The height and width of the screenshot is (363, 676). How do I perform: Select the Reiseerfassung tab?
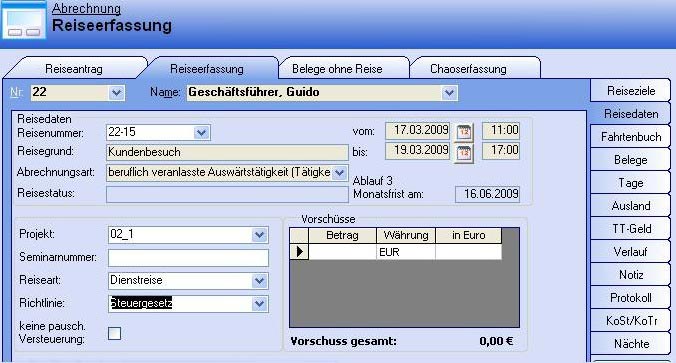pos(207,69)
